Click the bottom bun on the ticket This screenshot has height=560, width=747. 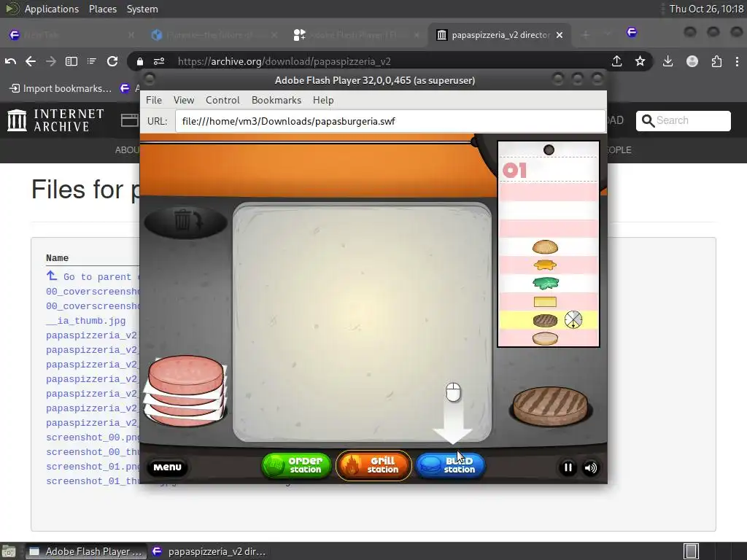click(545, 338)
